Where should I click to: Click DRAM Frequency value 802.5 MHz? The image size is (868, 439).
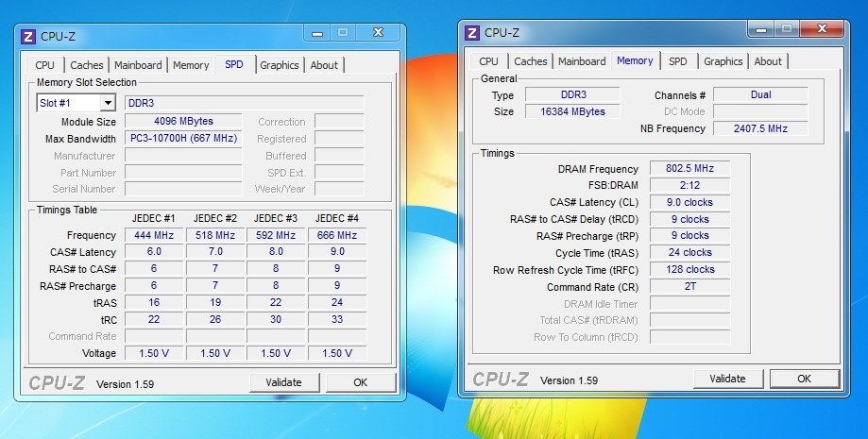(689, 168)
